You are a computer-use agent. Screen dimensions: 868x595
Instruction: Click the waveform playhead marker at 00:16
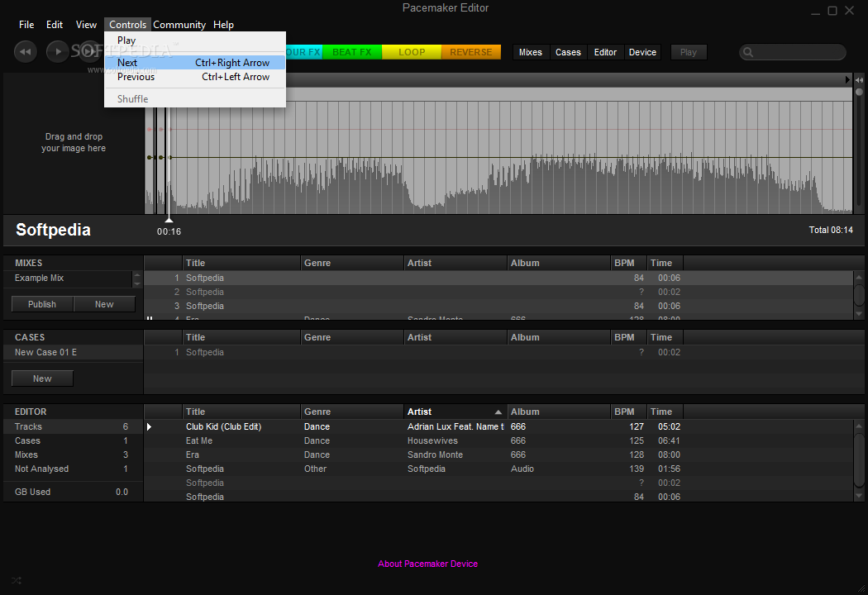pyautogui.click(x=169, y=220)
